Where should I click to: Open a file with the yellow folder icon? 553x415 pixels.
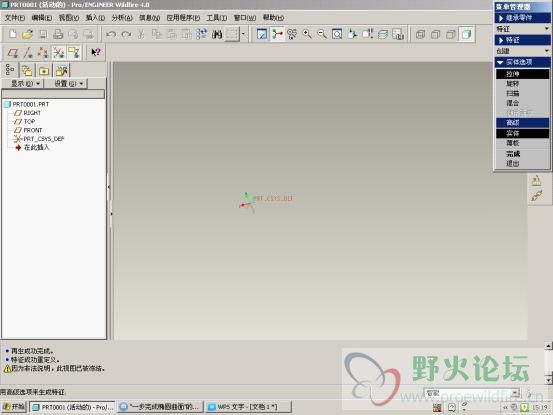coord(28,34)
